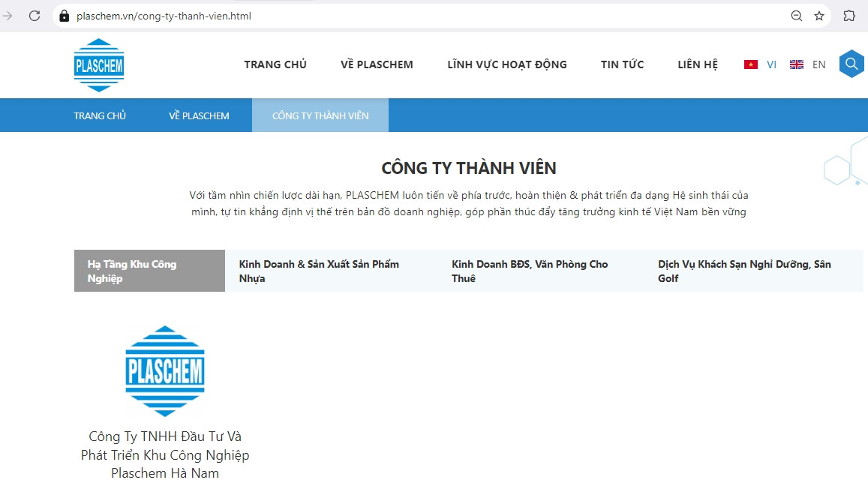Viewport: 868px width, 501px height.
Task: Open the VỀ PLASCHEM main menu
Action: (377, 64)
